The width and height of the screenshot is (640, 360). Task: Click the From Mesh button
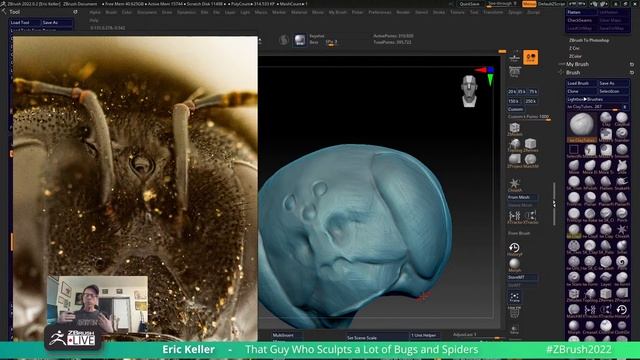coord(522,197)
